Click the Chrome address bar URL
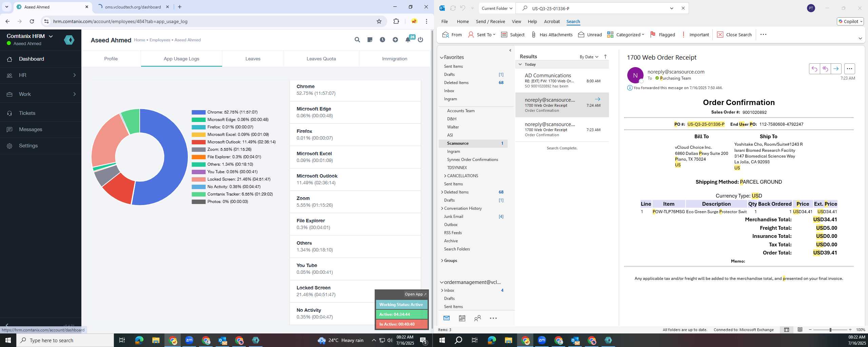 [x=120, y=21]
